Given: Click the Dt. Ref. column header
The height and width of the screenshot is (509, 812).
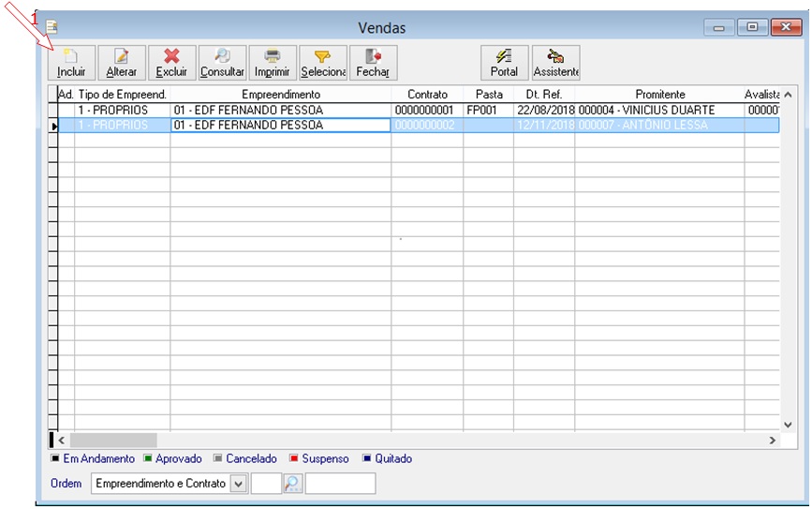Looking at the screenshot, I should [x=544, y=95].
